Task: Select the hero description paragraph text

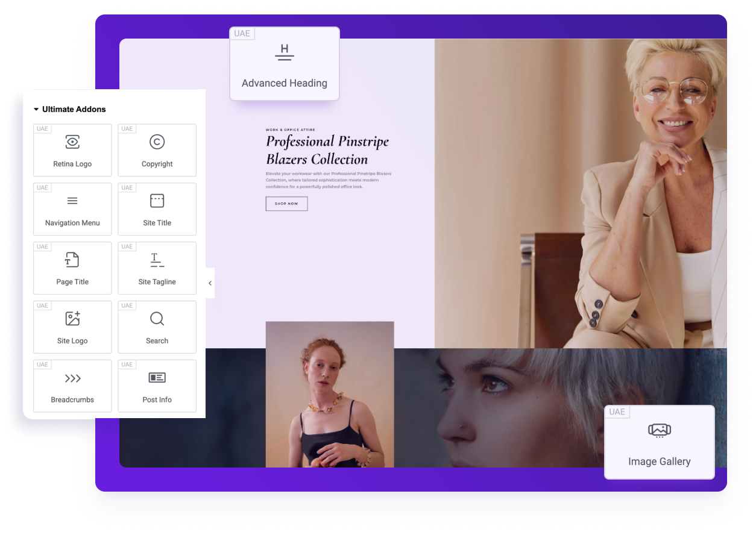Action: coord(329,180)
